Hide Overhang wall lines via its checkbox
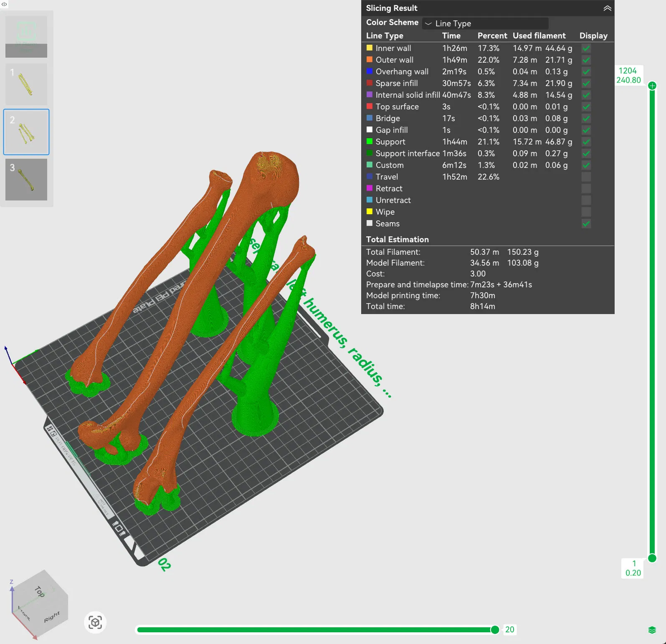This screenshot has width=666, height=644. tap(586, 71)
